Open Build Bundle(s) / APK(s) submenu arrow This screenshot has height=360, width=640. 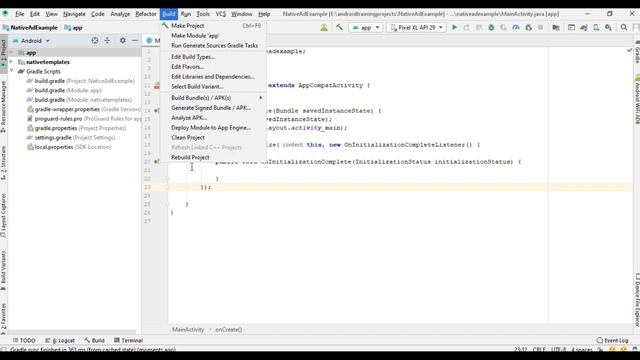point(260,98)
